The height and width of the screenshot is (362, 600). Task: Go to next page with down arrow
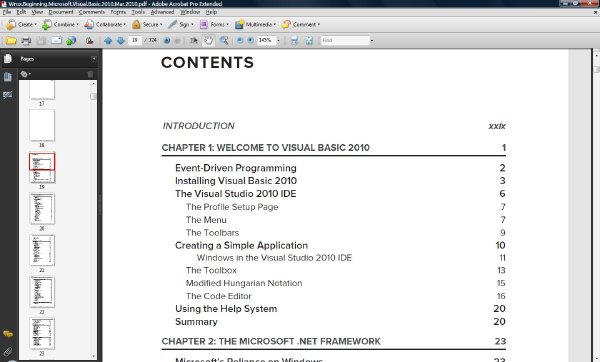click(x=121, y=41)
